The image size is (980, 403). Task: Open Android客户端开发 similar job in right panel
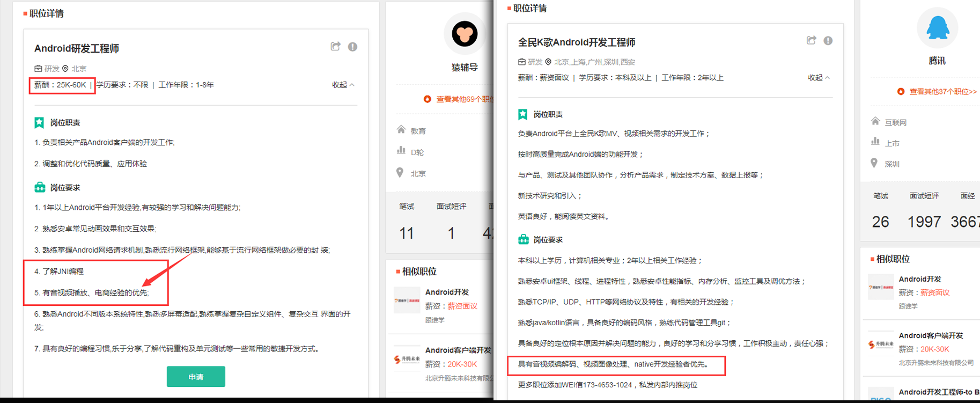click(x=931, y=335)
